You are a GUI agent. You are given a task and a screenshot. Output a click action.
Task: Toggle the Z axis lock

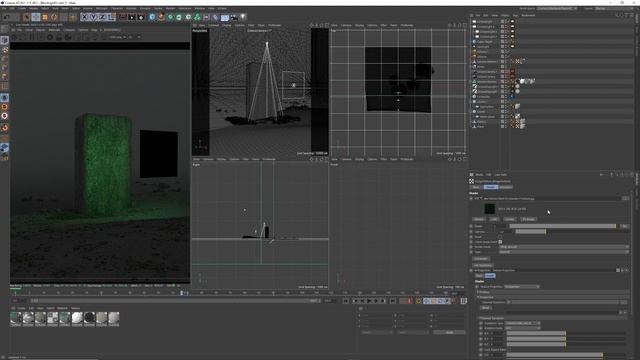click(x=102, y=17)
